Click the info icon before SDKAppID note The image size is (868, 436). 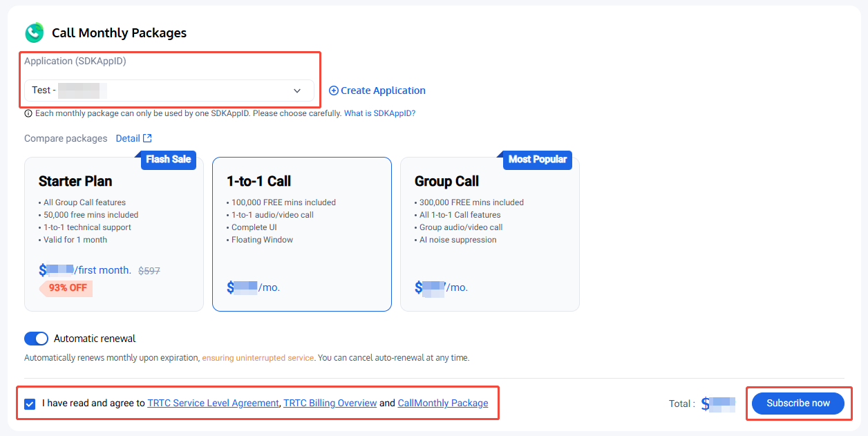(x=28, y=113)
